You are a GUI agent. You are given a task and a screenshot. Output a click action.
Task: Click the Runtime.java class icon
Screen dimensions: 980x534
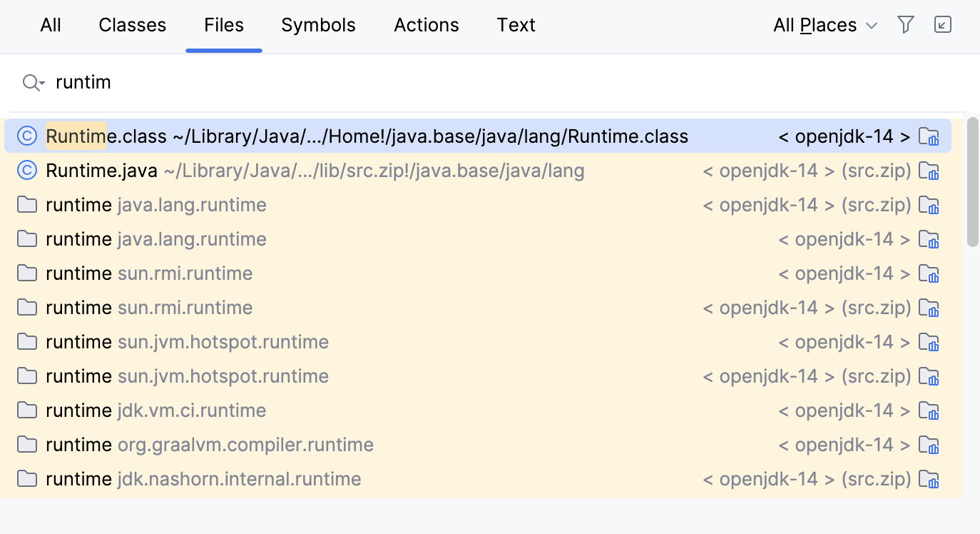click(x=27, y=171)
